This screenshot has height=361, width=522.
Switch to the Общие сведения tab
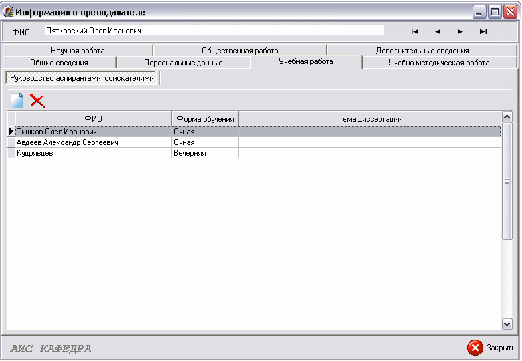(60, 62)
